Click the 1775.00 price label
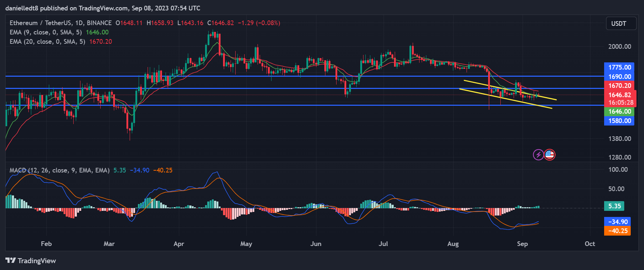 pos(619,67)
